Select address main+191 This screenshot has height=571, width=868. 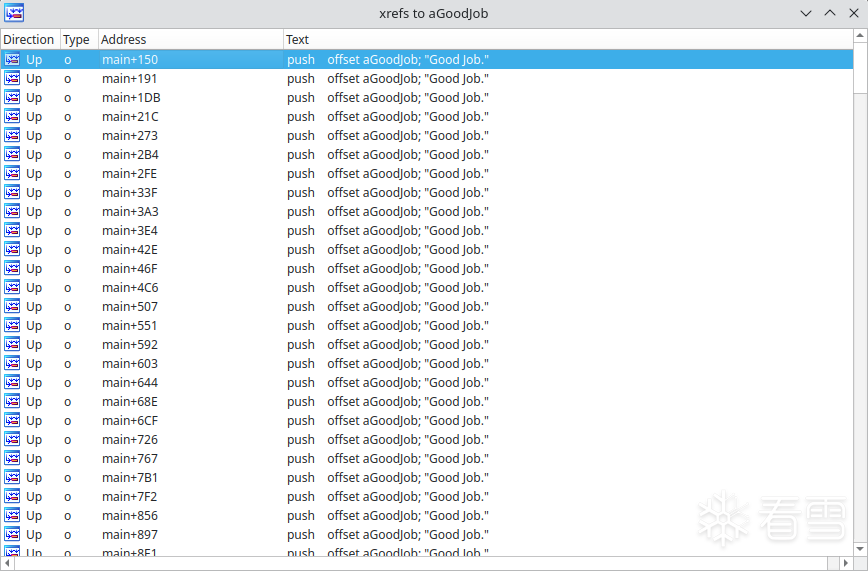[130, 78]
